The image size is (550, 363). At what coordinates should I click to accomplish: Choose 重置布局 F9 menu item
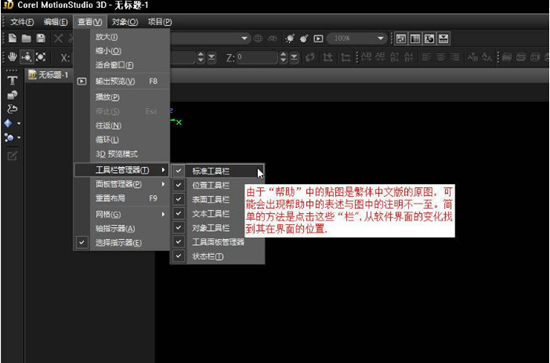tap(121, 198)
